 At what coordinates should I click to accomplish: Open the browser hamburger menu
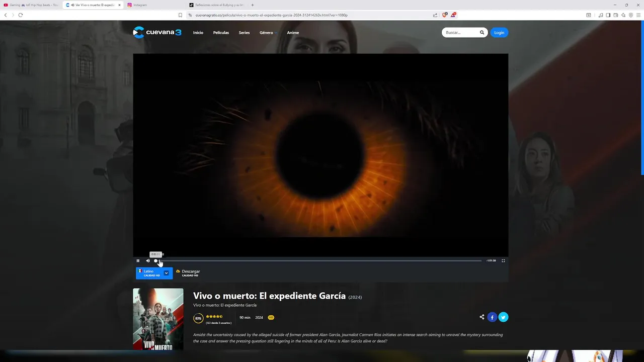coord(638,15)
